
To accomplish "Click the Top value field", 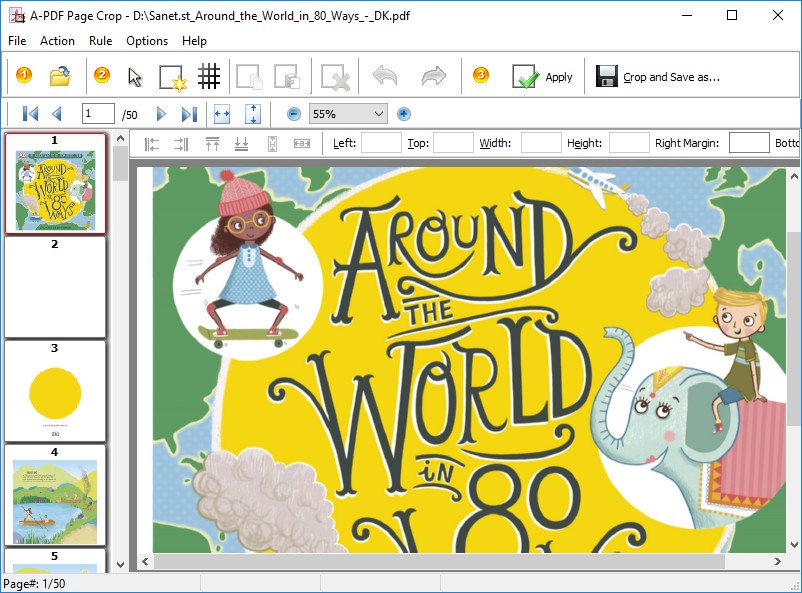I will tap(453, 143).
